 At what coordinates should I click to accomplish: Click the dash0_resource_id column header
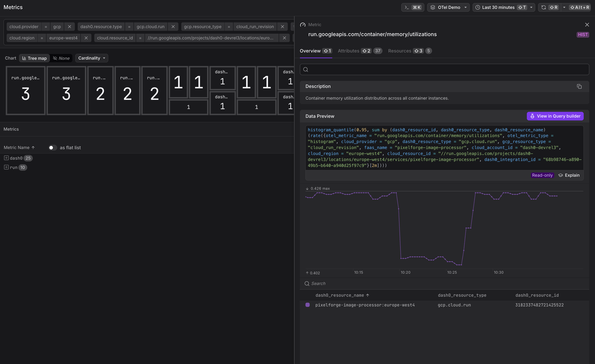click(537, 295)
